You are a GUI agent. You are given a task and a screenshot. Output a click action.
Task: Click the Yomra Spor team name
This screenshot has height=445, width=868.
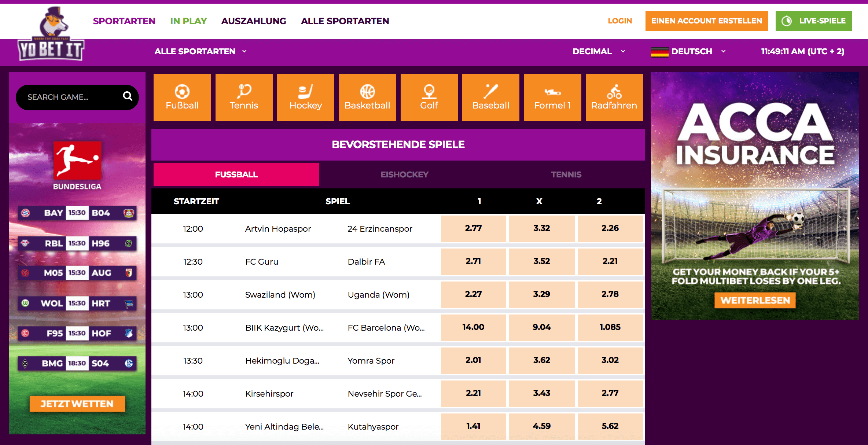tap(371, 361)
